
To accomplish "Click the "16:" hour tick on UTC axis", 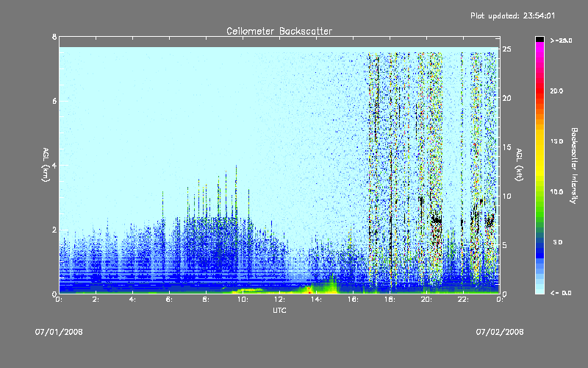I will pos(353,300).
